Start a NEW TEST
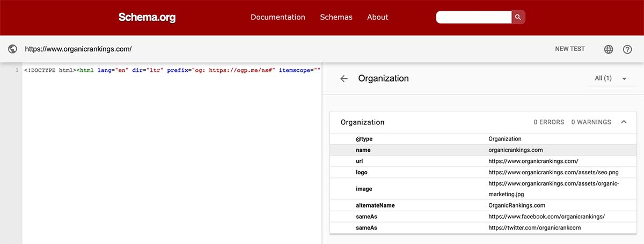The height and width of the screenshot is (244, 644). [570, 49]
